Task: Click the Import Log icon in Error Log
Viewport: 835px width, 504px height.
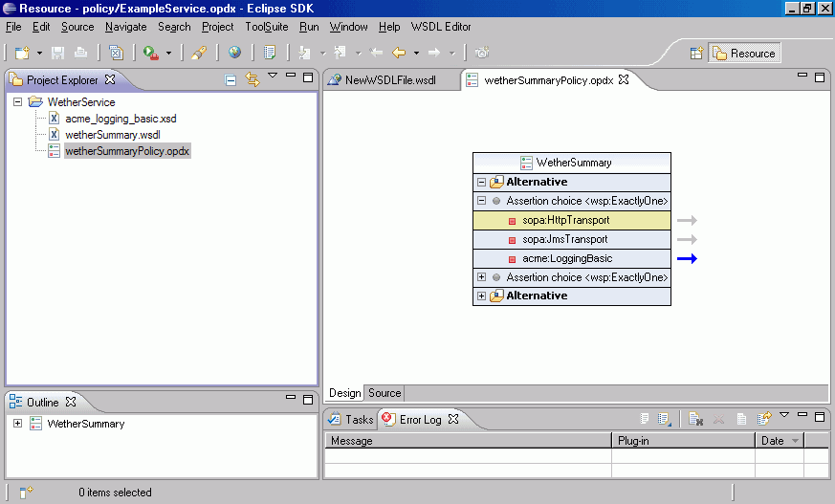Action: (664, 420)
